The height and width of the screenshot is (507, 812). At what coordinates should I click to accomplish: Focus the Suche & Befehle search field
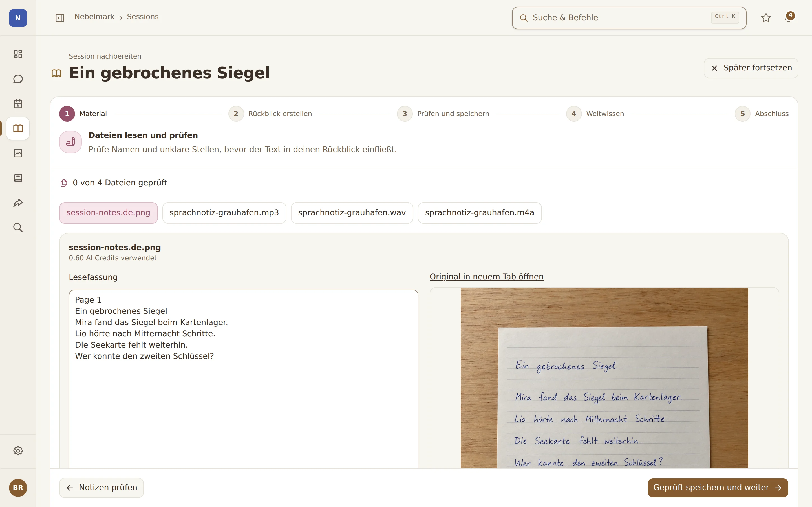[629, 18]
